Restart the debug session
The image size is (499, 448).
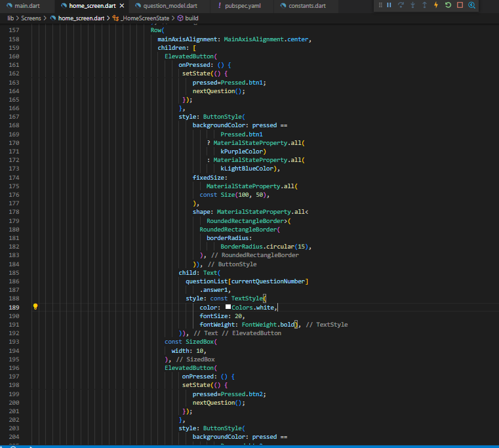tap(448, 5)
